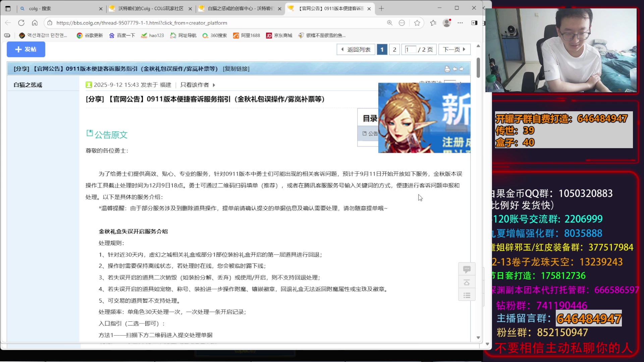Go to previous thread arrow icon
The width and height of the screenshot is (644, 362).
[x=455, y=69]
